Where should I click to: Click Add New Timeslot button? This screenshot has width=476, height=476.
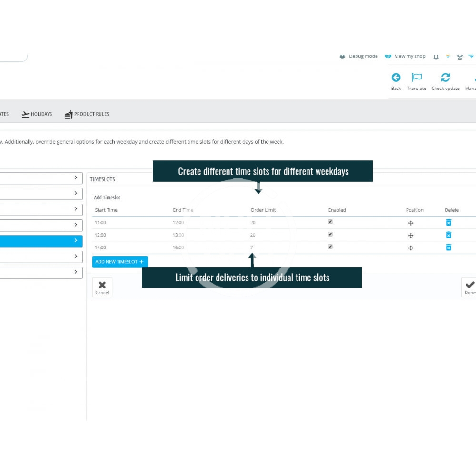[x=119, y=262]
